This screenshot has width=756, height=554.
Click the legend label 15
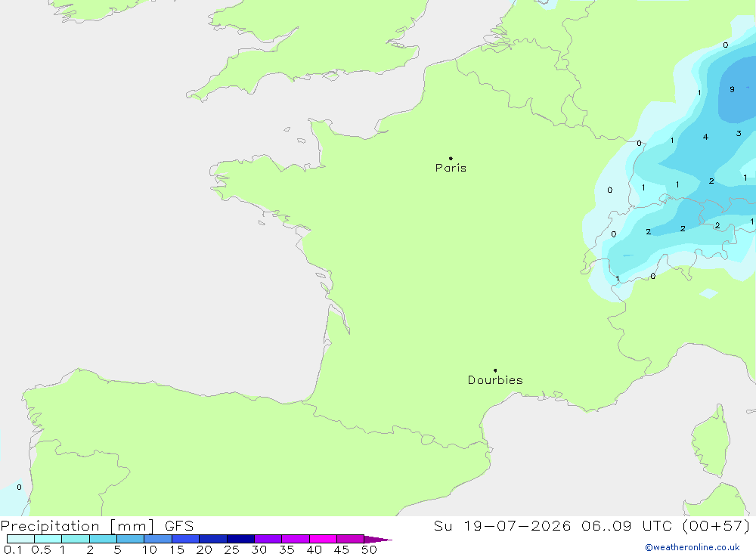click(177, 549)
